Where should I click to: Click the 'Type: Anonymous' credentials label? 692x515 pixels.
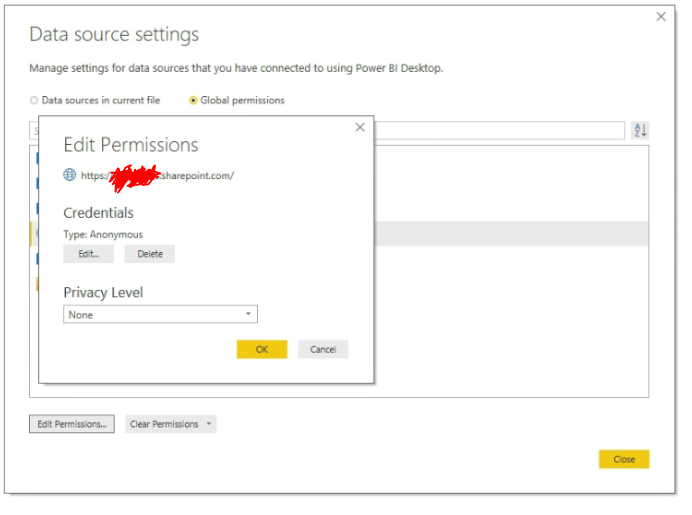click(x=103, y=235)
